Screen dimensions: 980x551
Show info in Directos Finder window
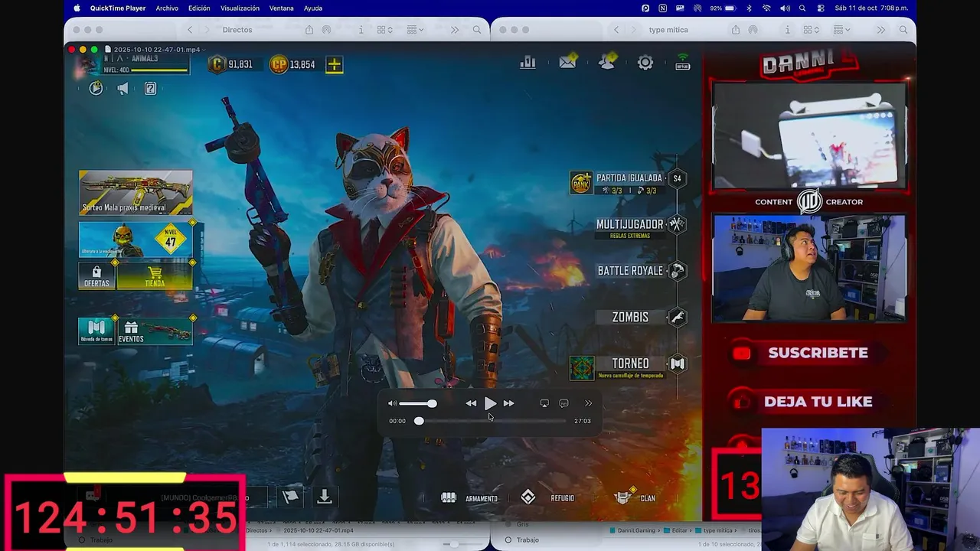pos(361,30)
